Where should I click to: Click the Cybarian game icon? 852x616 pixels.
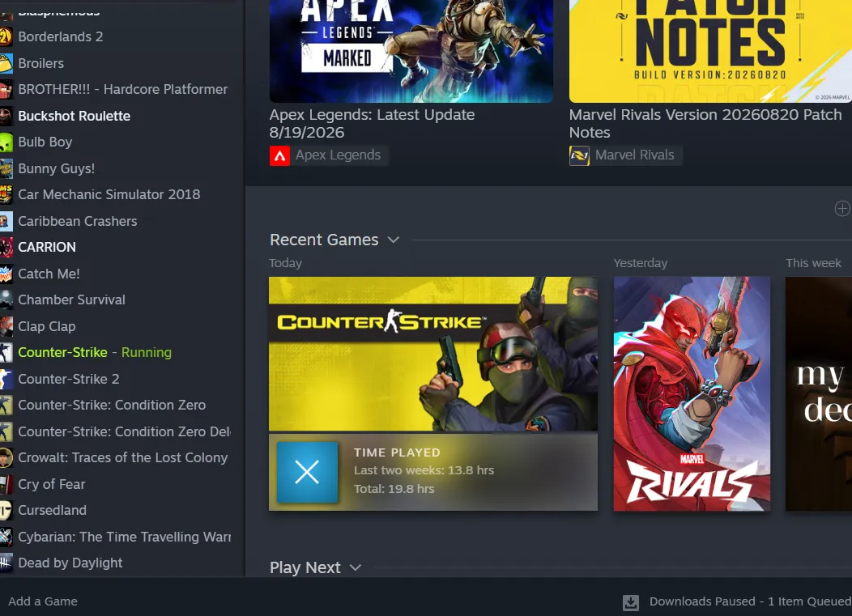6,537
